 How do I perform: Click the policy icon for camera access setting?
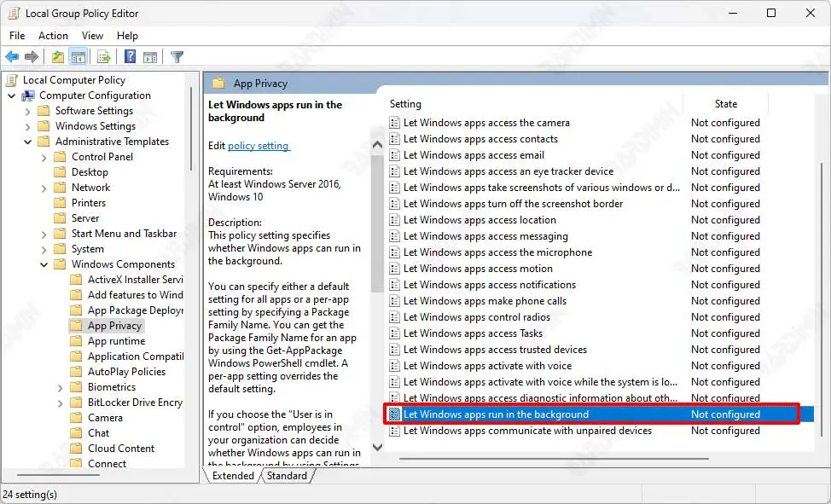pyautogui.click(x=394, y=123)
